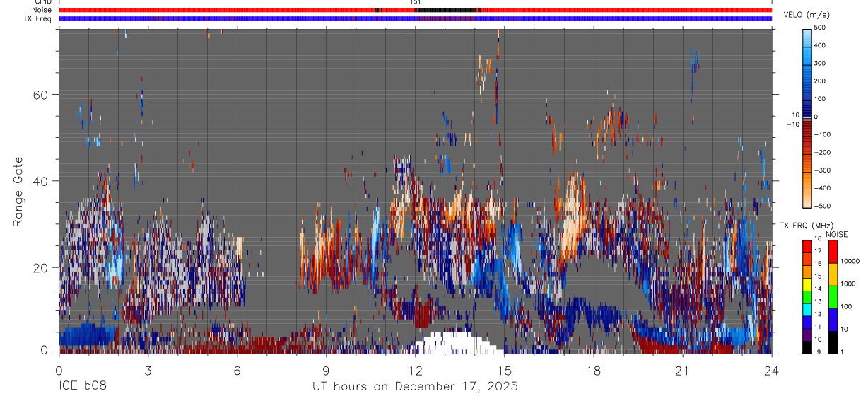Click the blue 11–12 MHz swatch in the TX FRQ legend
Screen dimensions: 868x401
click(807, 321)
